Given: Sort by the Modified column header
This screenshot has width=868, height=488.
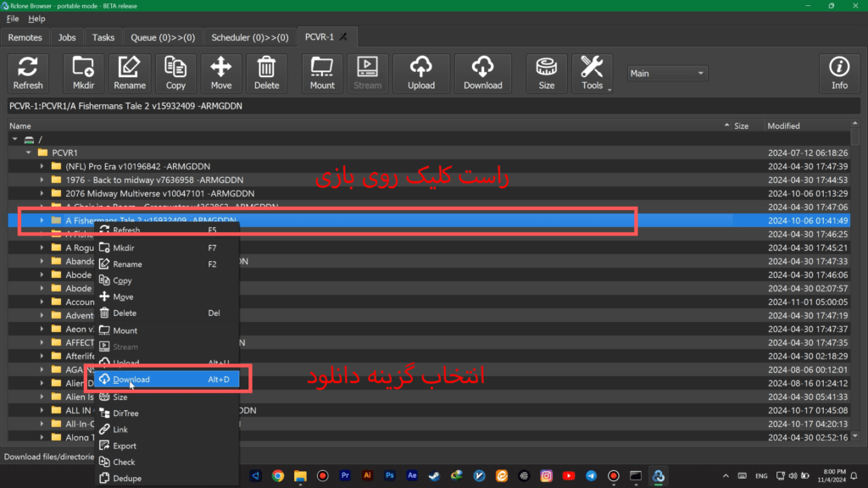Looking at the screenshot, I should pos(783,125).
